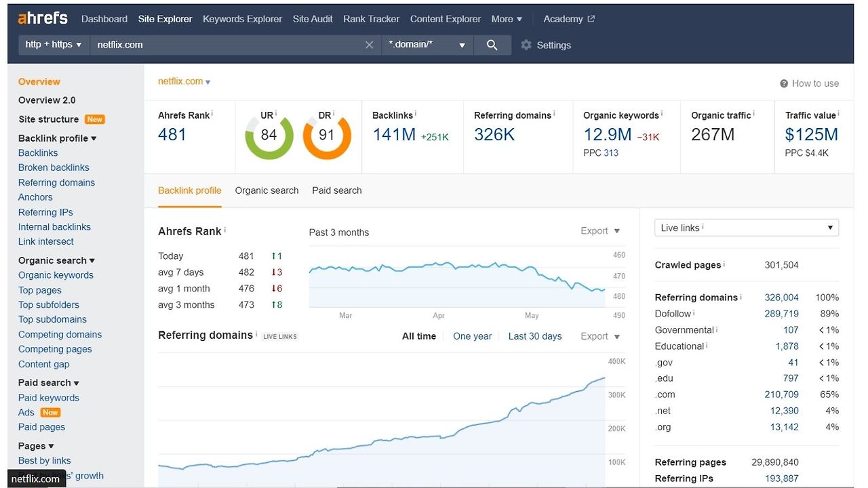Click the How to use help icon
This screenshot has width=868, height=488.
tap(784, 83)
